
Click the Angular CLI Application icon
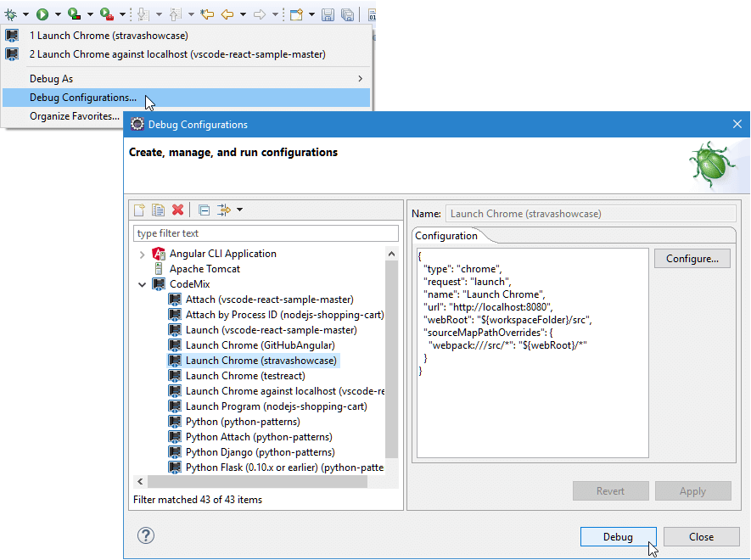(159, 254)
